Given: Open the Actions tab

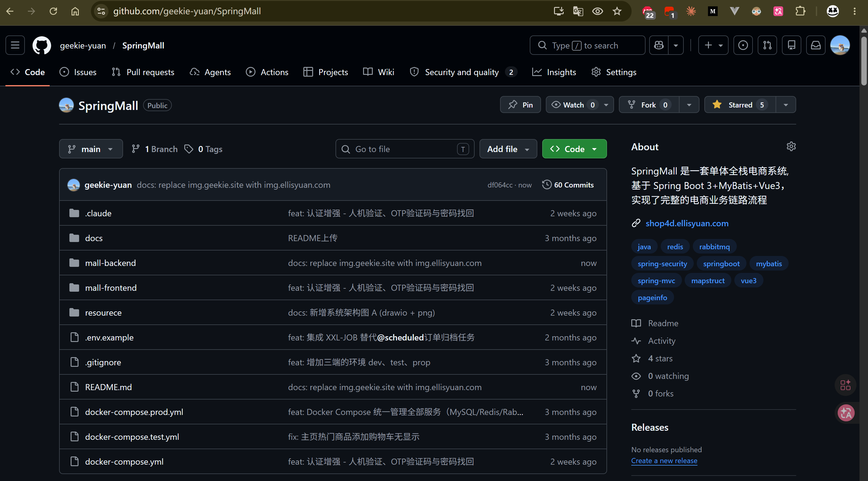Looking at the screenshot, I should pos(267,72).
